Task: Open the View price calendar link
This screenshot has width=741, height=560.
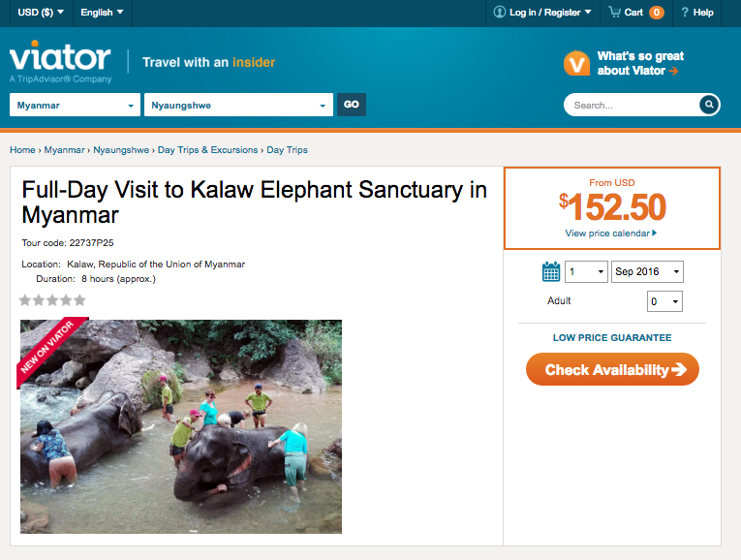Action: click(610, 233)
